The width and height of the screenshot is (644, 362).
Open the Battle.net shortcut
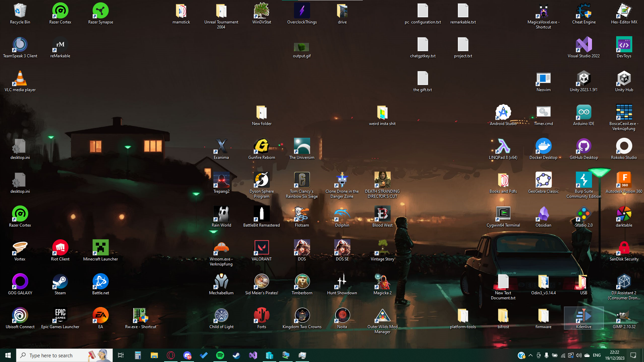click(101, 284)
